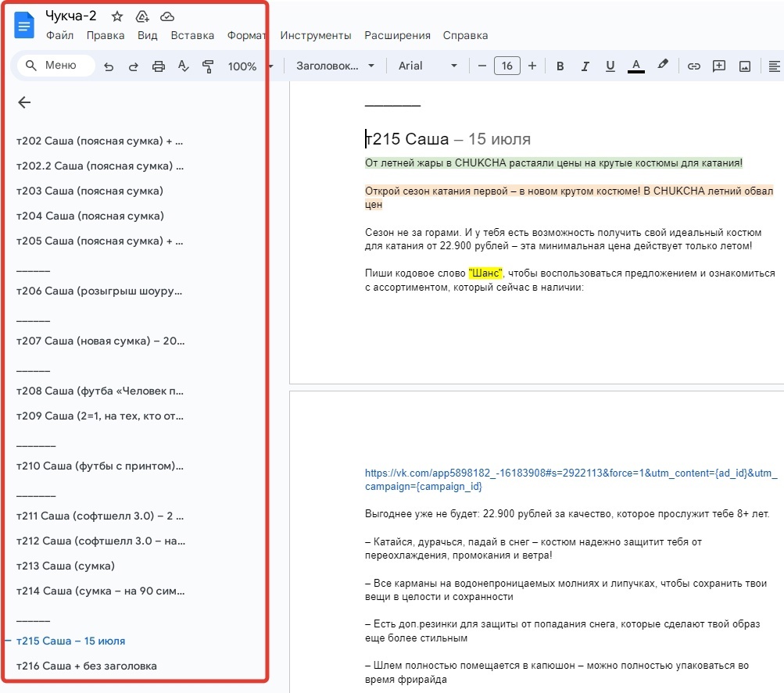Go to outline item т210 Саша (футбы с принтом)

[100, 466]
